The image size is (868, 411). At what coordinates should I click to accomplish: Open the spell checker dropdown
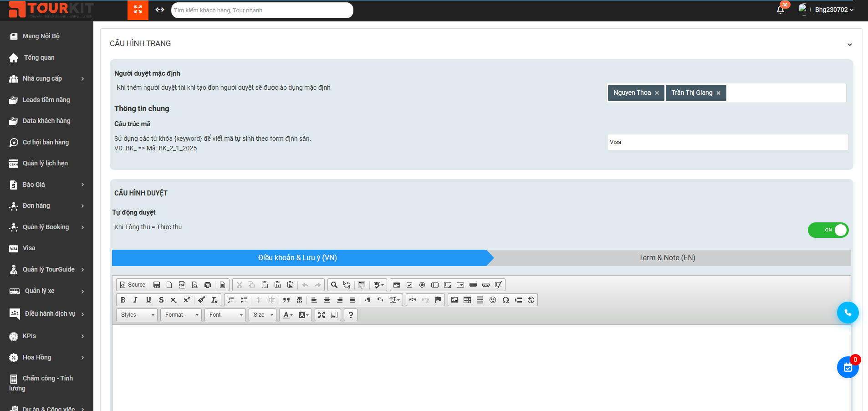tap(379, 285)
